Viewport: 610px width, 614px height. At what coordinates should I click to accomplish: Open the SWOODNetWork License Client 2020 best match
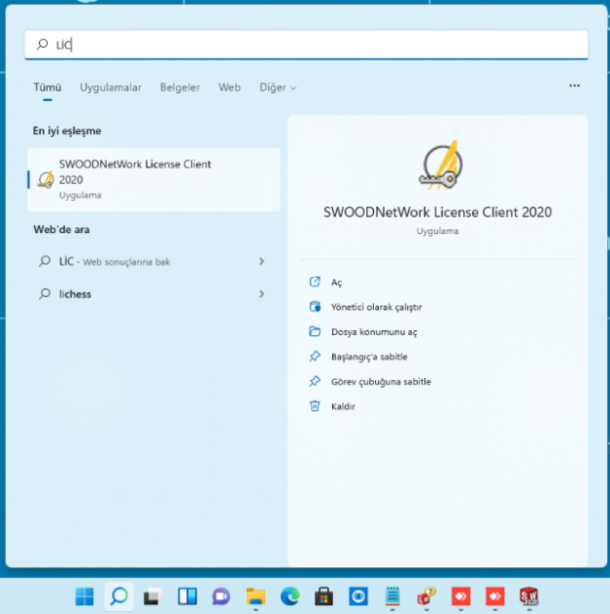click(x=153, y=180)
